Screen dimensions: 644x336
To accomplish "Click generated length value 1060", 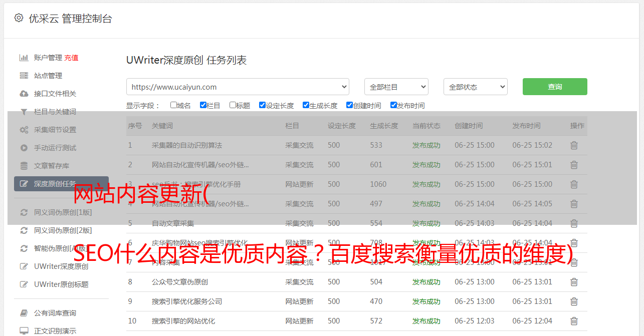I will (x=378, y=184).
